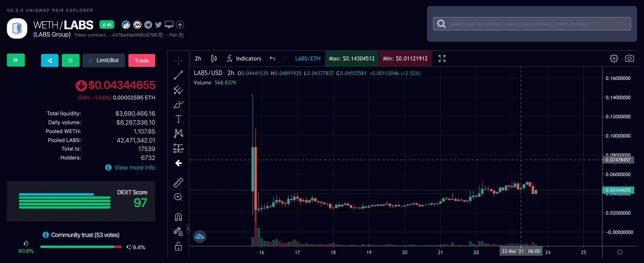Click the 0.04344655 price axis label
The image size is (644, 263).
click(618, 190)
